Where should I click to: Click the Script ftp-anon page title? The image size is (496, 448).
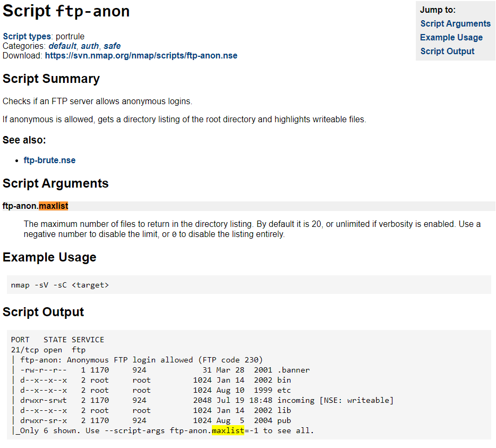[x=66, y=11]
